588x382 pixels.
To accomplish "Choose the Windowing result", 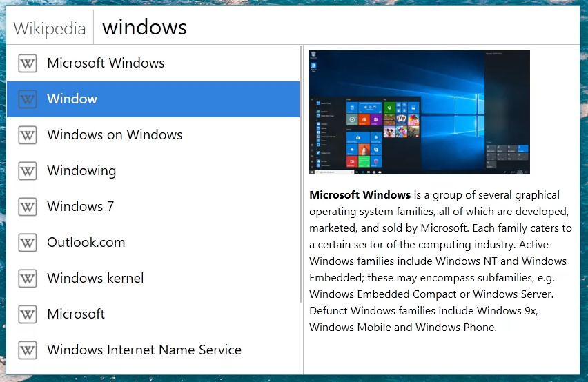I will [x=153, y=171].
